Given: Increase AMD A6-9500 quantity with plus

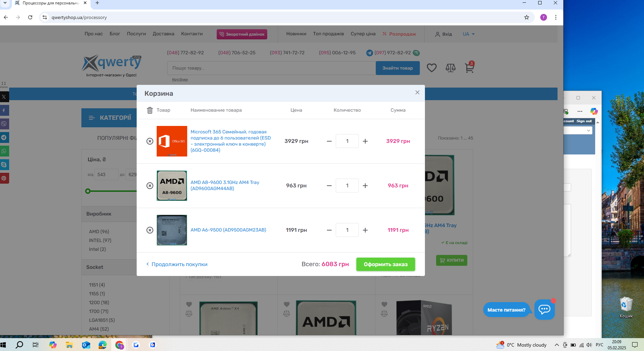Looking at the screenshot, I should click(365, 230).
